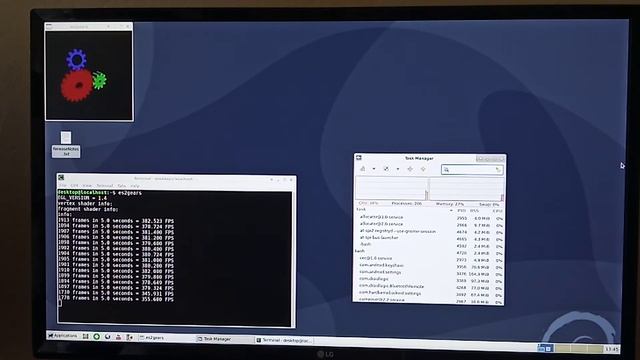Switch to the es2gears taskbar button

pos(166,338)
